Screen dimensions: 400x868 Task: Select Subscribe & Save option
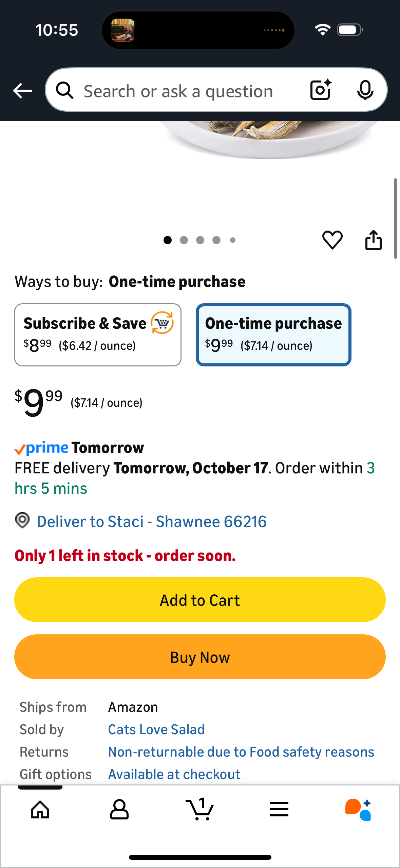click(98, 334)
